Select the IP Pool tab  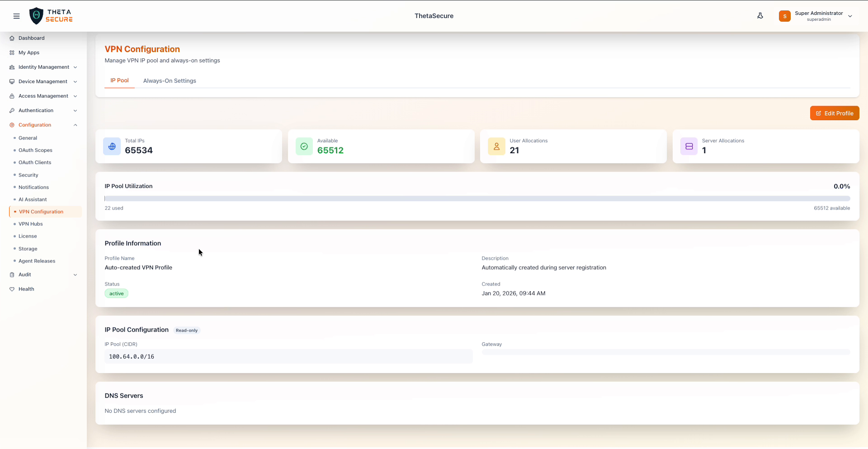pos(119,80)
